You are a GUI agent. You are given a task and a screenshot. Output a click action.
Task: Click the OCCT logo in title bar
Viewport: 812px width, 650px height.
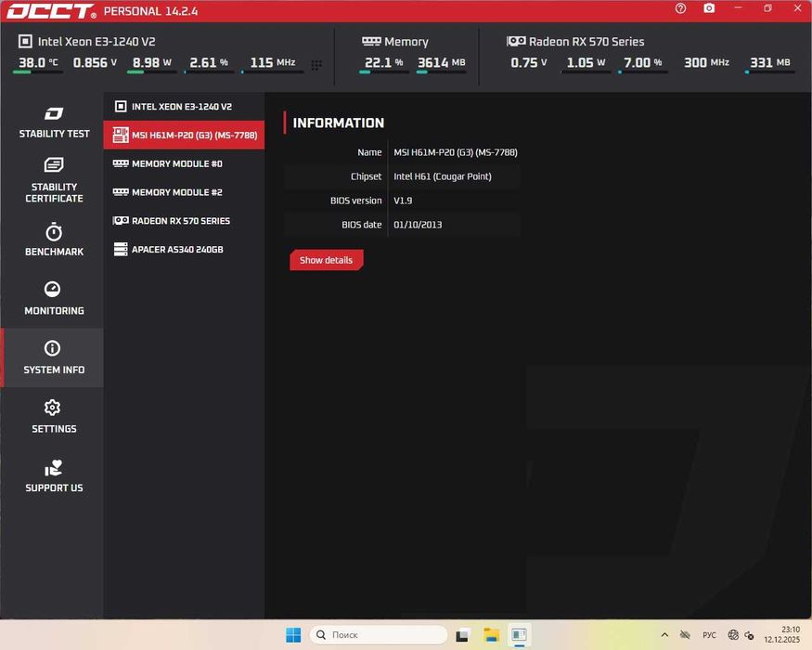pyautogui.click(x=51, y=11)
